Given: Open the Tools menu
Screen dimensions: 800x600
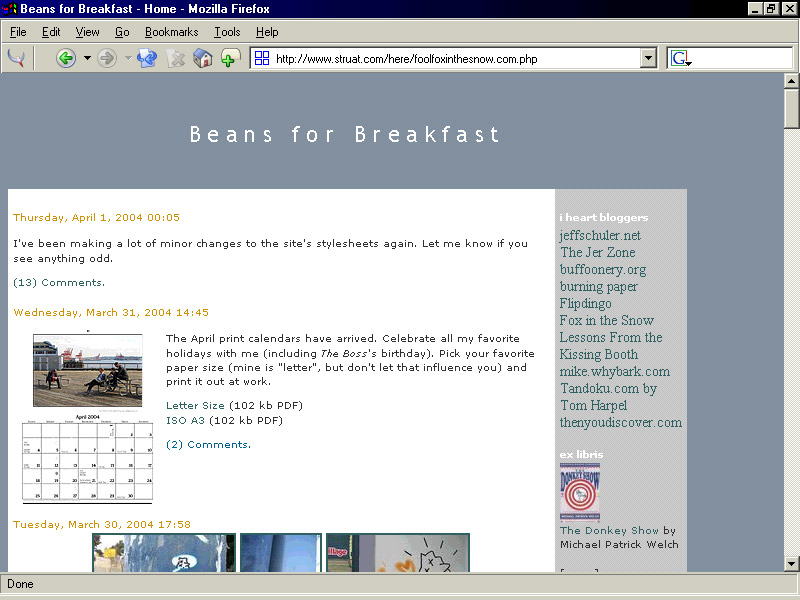Looking at the screenshot, I should [227, 32].
